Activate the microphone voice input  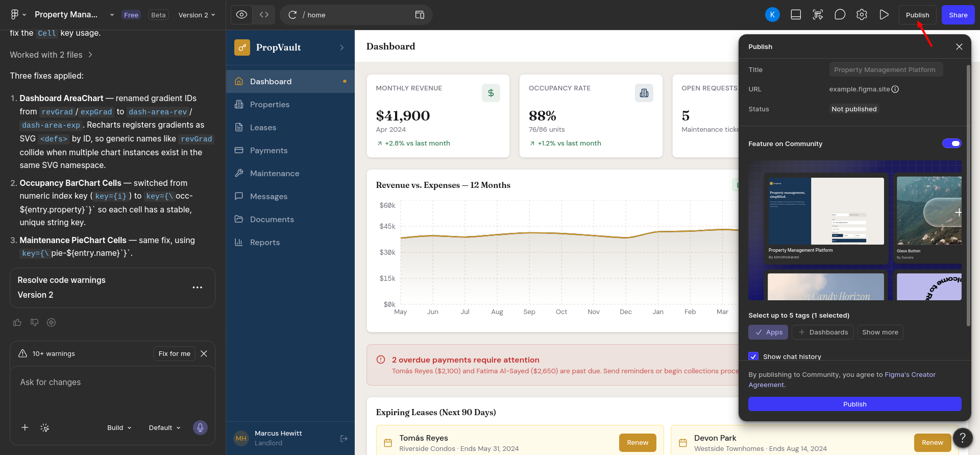[200, 427]
